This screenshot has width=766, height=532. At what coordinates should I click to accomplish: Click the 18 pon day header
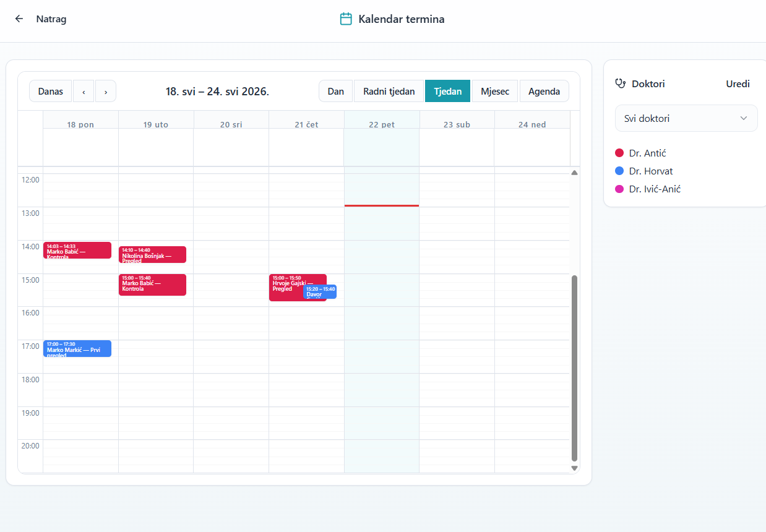[80, 124]
